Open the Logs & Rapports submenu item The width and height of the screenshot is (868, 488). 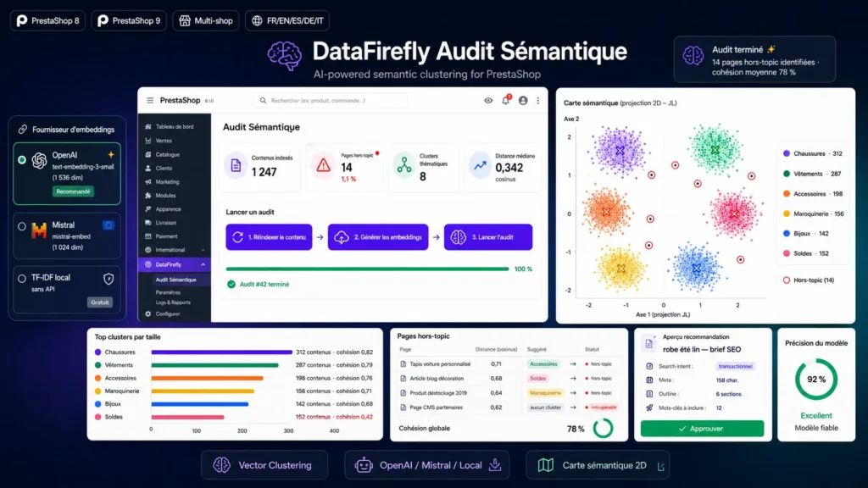tap(173, 302)
